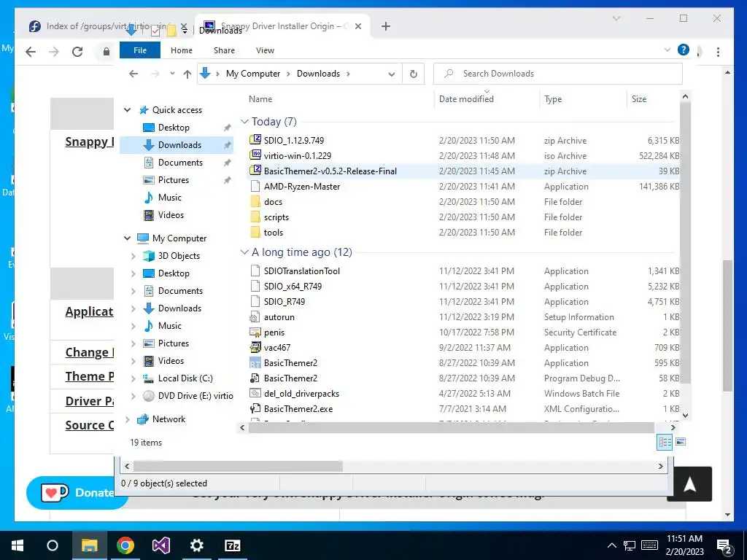
Task: Select the BasicThemer2 application with BT icon
Action: (255, 363)
